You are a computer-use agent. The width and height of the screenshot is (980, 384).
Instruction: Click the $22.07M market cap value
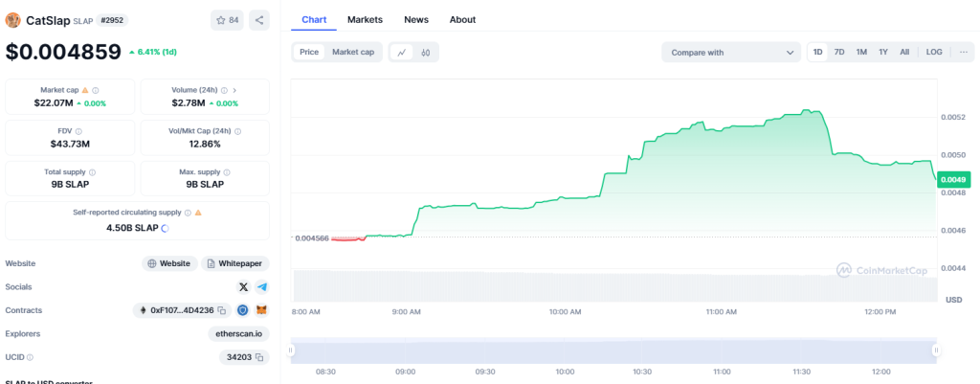point(52,102)
